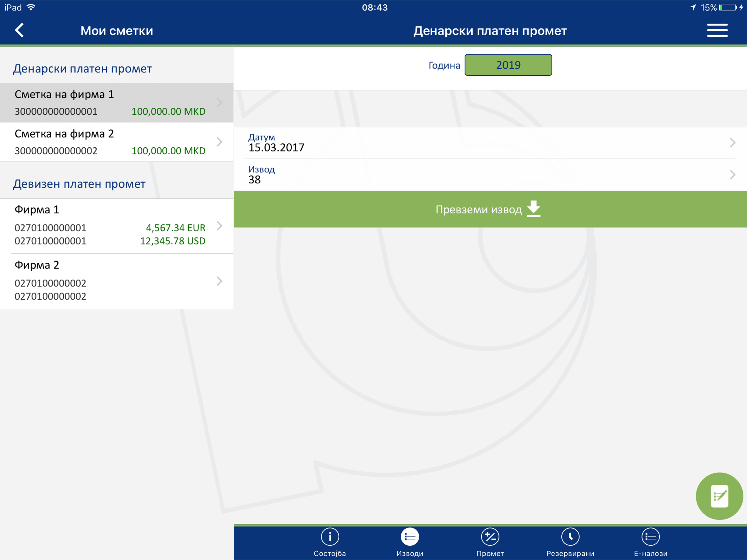
Task: Click the Денарски платен промет section header
Action: 82,69
